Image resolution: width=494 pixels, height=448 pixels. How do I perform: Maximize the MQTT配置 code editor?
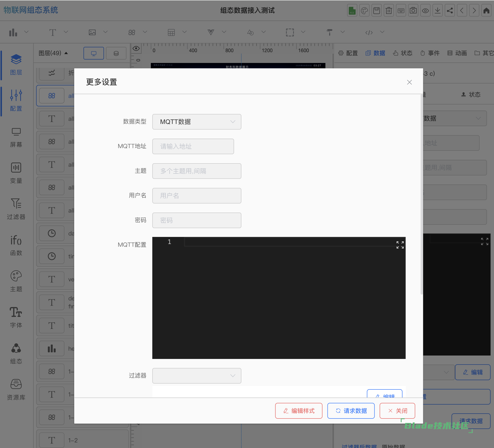400,245
